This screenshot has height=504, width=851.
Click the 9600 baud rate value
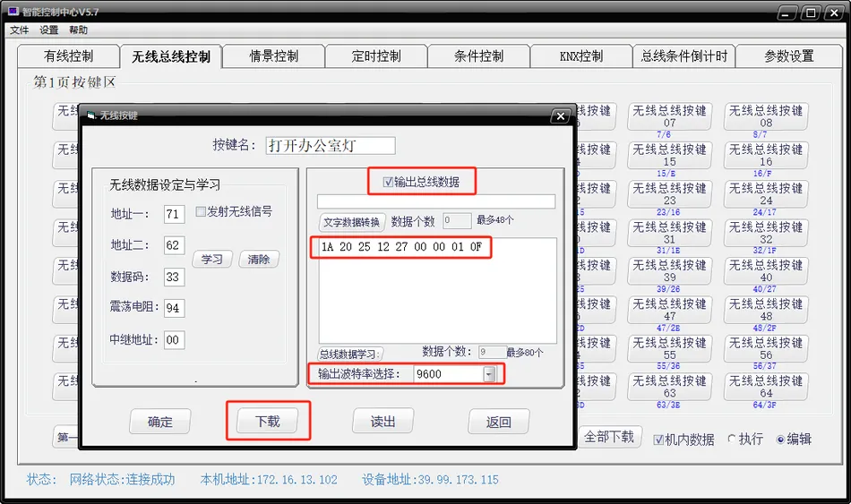(429, 374)
